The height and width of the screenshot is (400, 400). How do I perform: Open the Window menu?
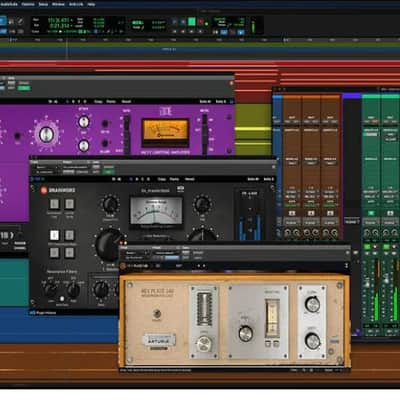click(58, 4)
